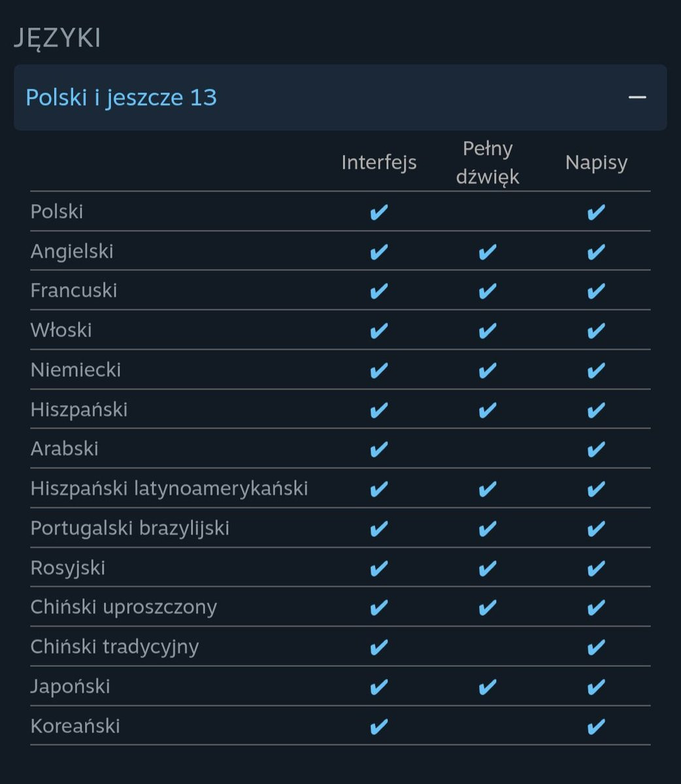Select the 'Chiński tradycyjny' language label

pyautogui.click(x=114, y=647)
